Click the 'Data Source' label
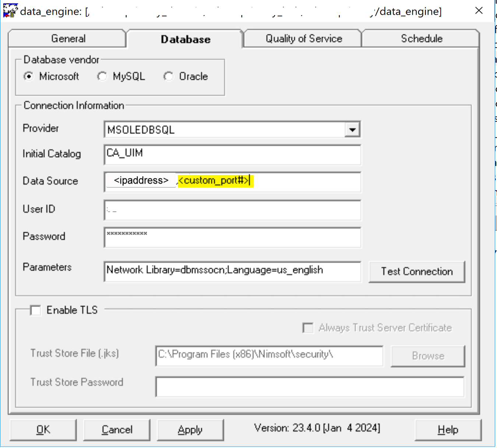 [x=50, y=181]
